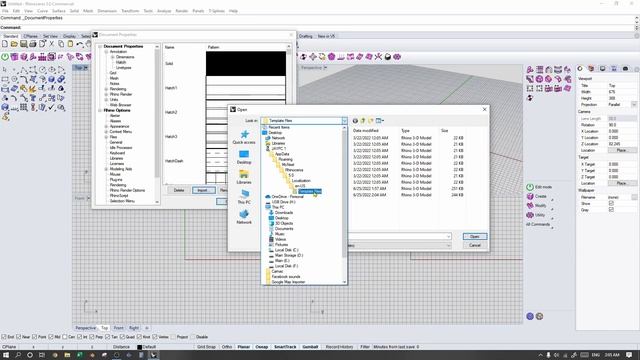
Task: Enable Cen object snap checkbox
Action: (64, 337)
